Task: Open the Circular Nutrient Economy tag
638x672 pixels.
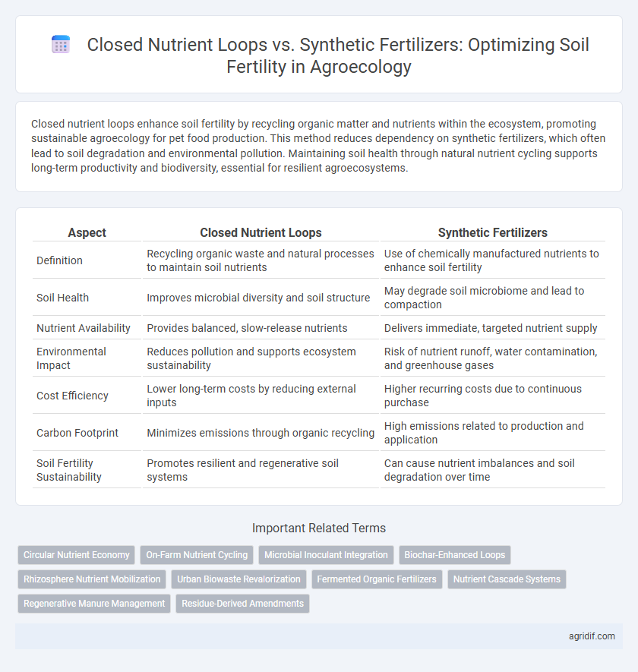Action: coord(76,554)
